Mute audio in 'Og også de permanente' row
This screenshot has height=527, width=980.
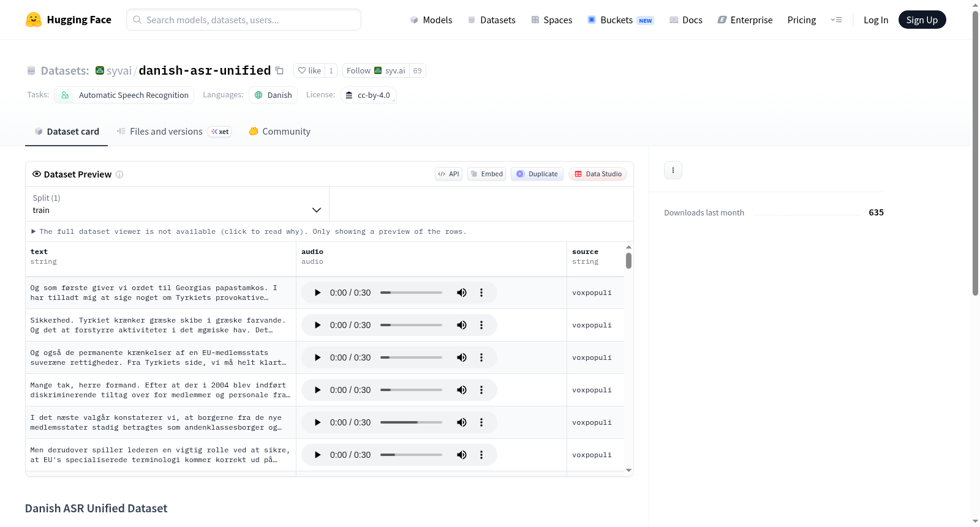tap(462, 357)
